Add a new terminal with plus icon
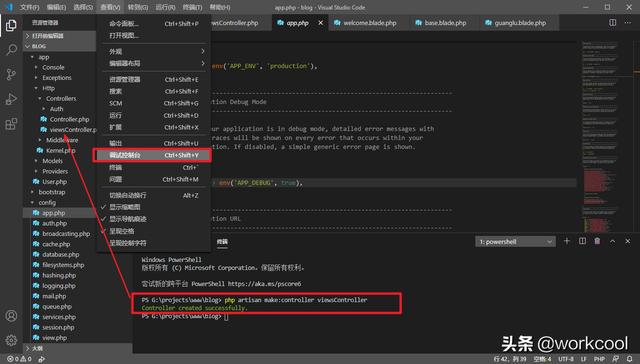 coord(567,241)
